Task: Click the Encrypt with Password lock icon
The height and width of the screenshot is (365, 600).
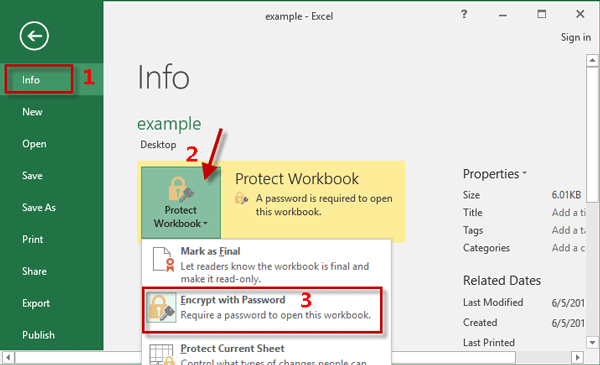Action: coord(161,308)
